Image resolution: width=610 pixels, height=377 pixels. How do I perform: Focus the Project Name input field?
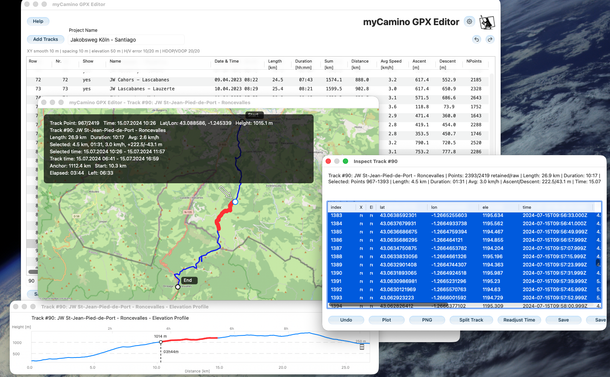coord(126,40)
